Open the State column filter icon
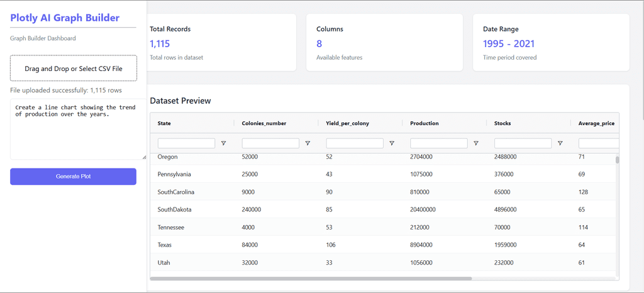Viewport: 644px width, 293px height. [x=223, y=143]
